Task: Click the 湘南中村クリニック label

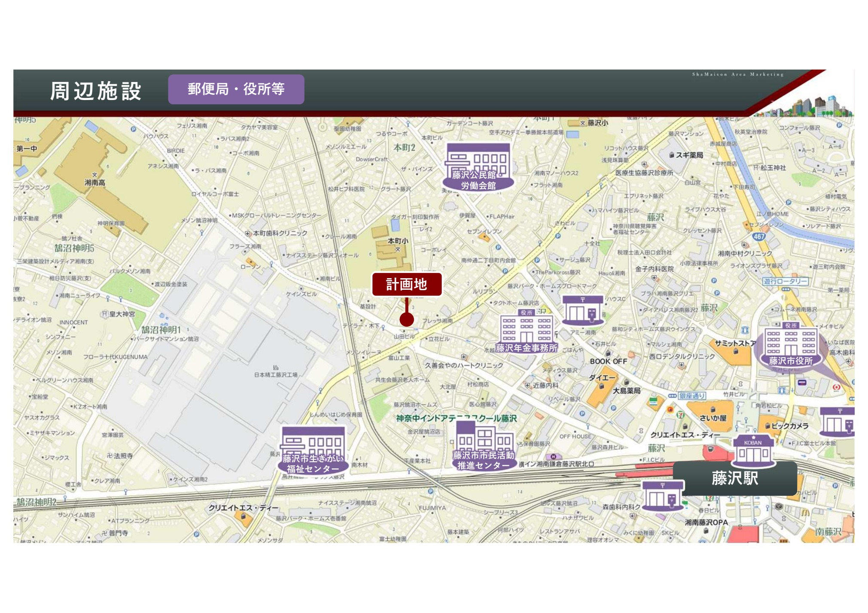Action: point(745,253)
